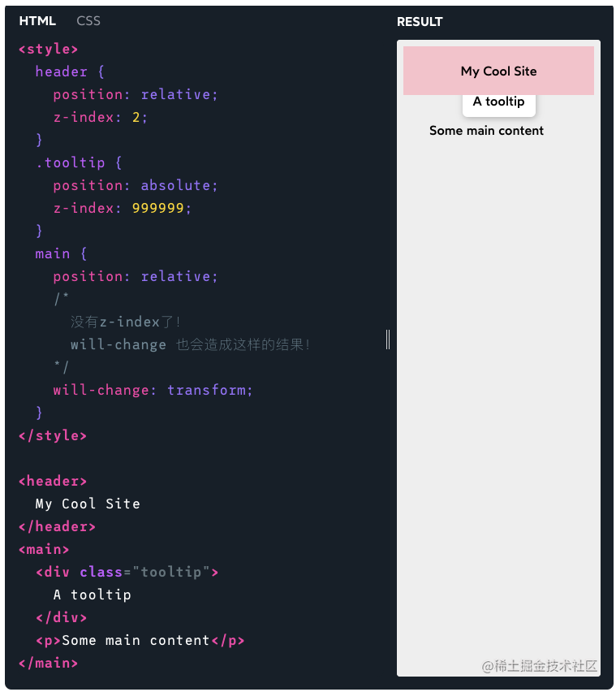Click the 'will-change 也会造成这样的结果' comment line
Screen dimensions: 616x692
[191, 344]
